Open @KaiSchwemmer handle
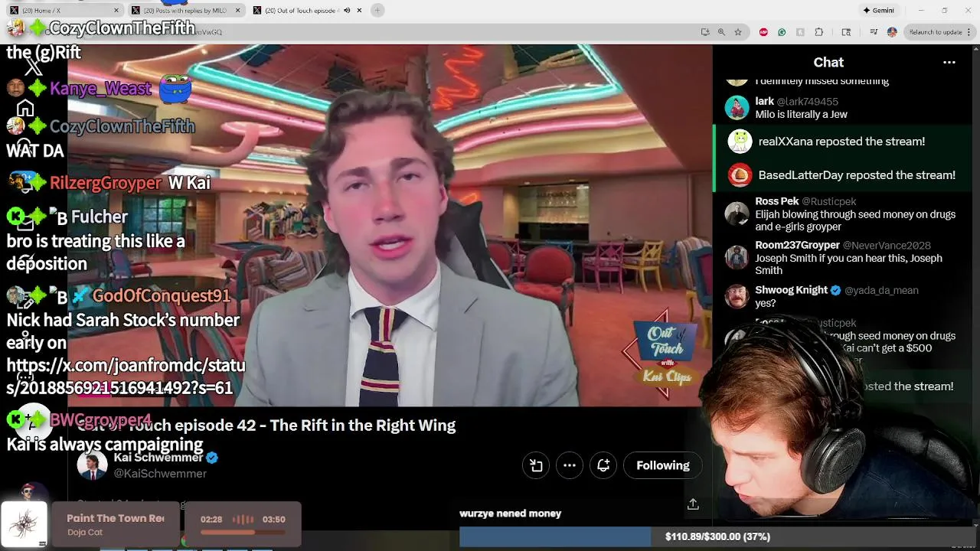The width and height of the screenshot is (980, 551). click(160, 474)
